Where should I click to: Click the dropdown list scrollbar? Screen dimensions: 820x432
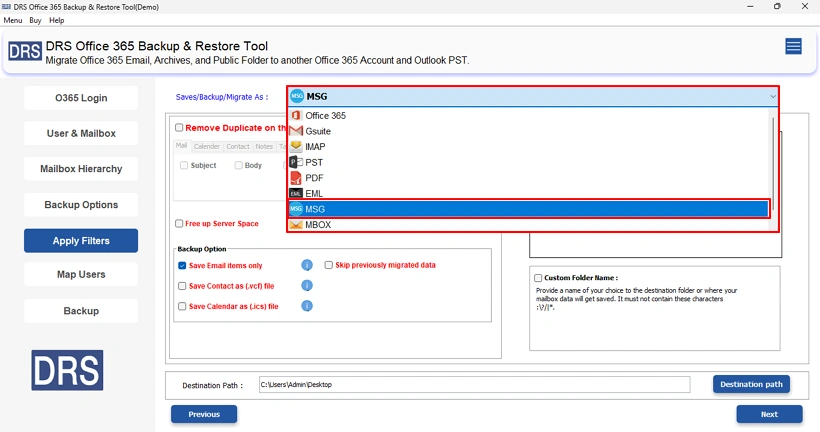click(773, 164)
